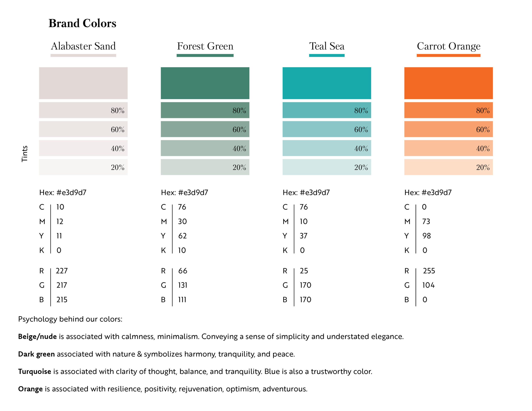Click the vertical Tints label
This screenshot has width=532, height=411.
coord(25,154)
